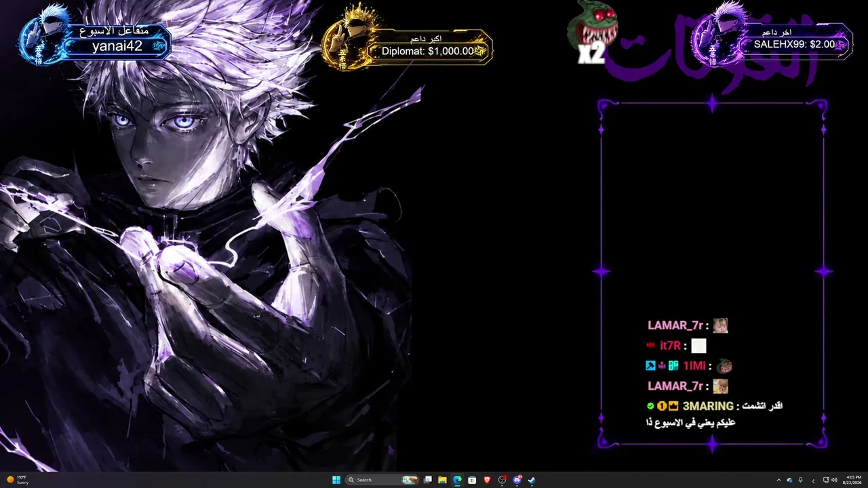The image size is (868, 488).
Task: Open the network status tray icon
Action: 826,480
